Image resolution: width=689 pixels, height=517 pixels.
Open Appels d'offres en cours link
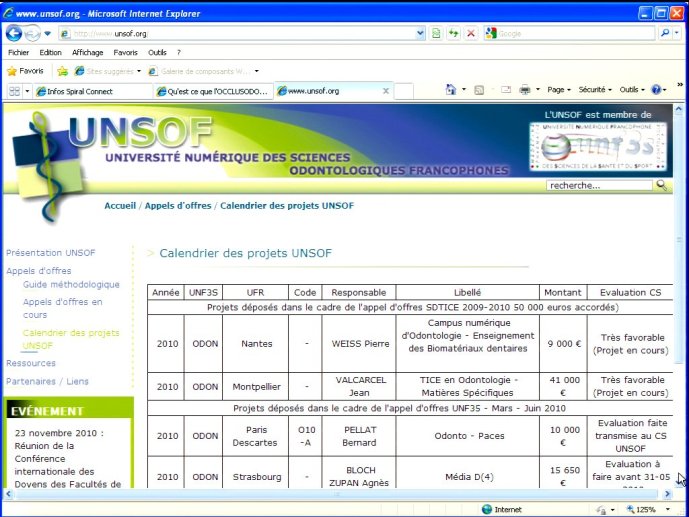coord(62,308)
